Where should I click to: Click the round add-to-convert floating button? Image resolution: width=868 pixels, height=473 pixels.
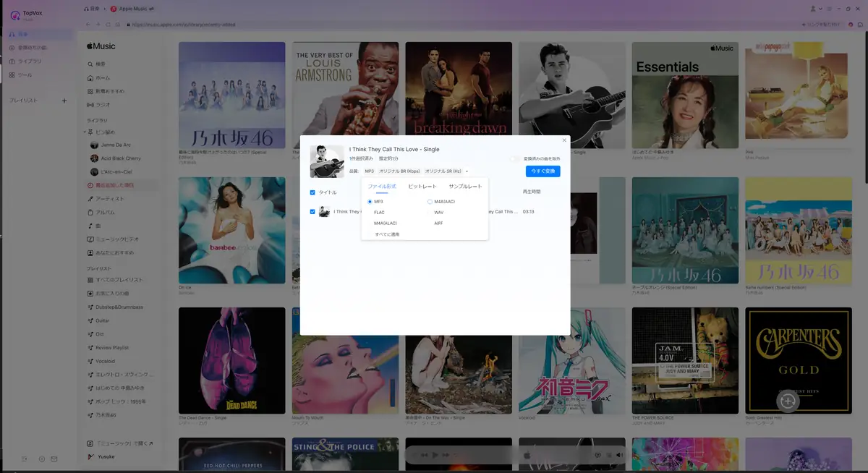788,401
